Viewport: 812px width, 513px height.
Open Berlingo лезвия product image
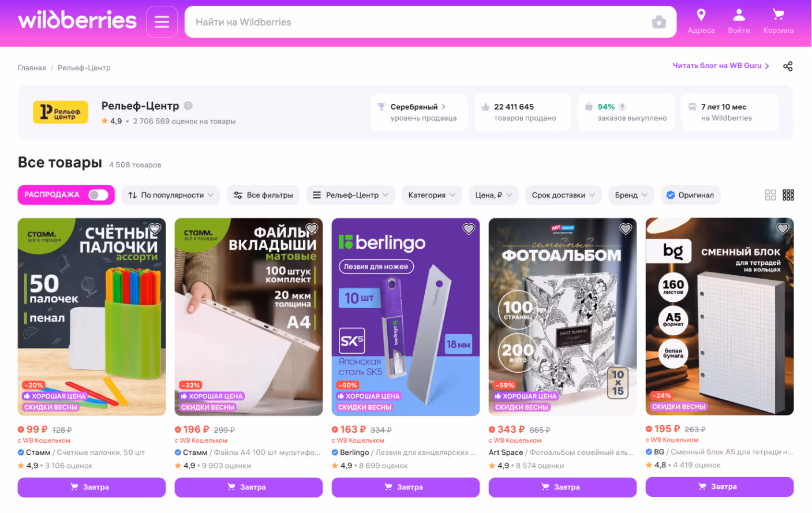[406, 317]
